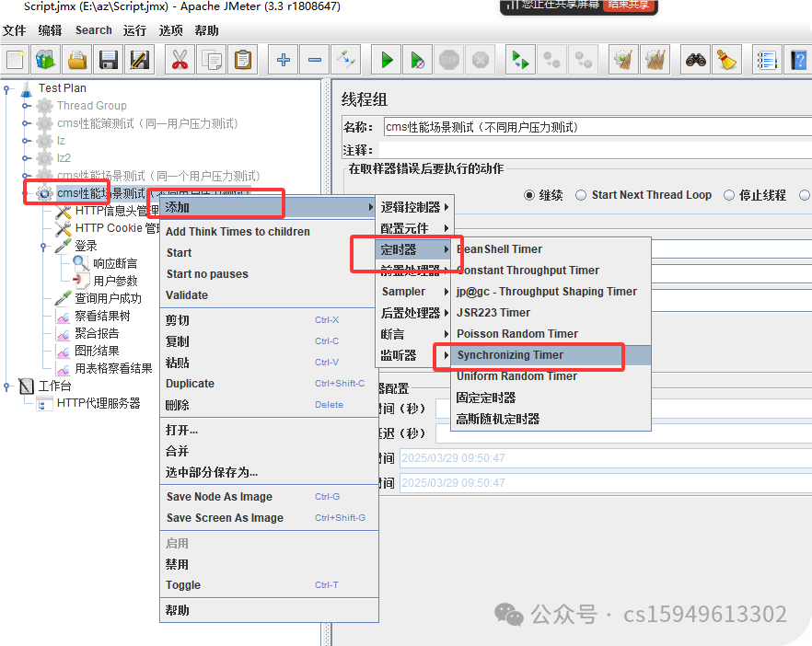Select HTTP代理服务器 in the tree
This screenshot has height=646, width=812.
click(99, 403)
